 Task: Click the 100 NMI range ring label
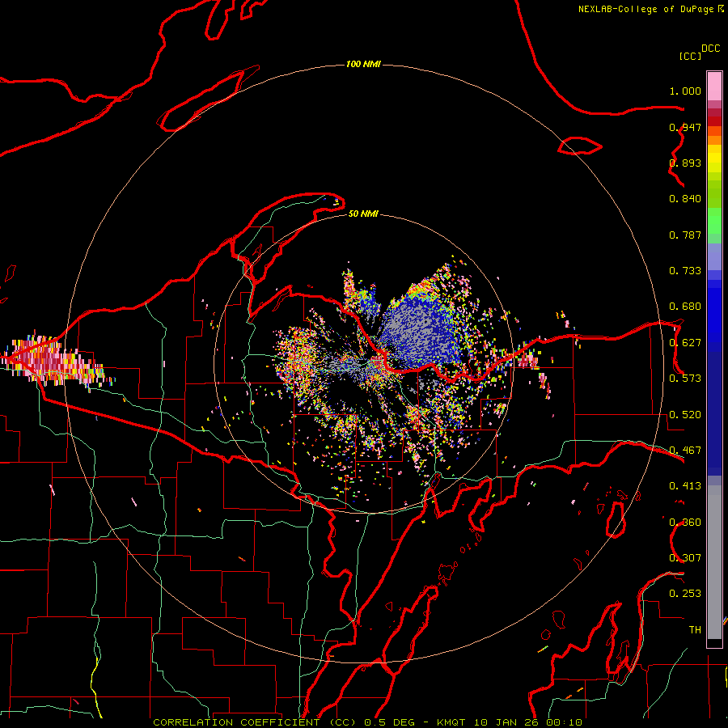click(363, 64)
